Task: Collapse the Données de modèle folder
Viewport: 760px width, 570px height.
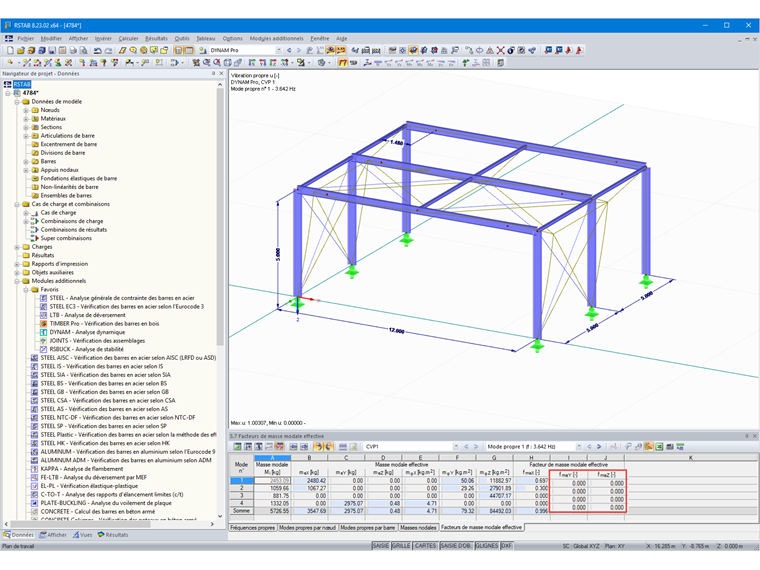Action: point(17,102)
